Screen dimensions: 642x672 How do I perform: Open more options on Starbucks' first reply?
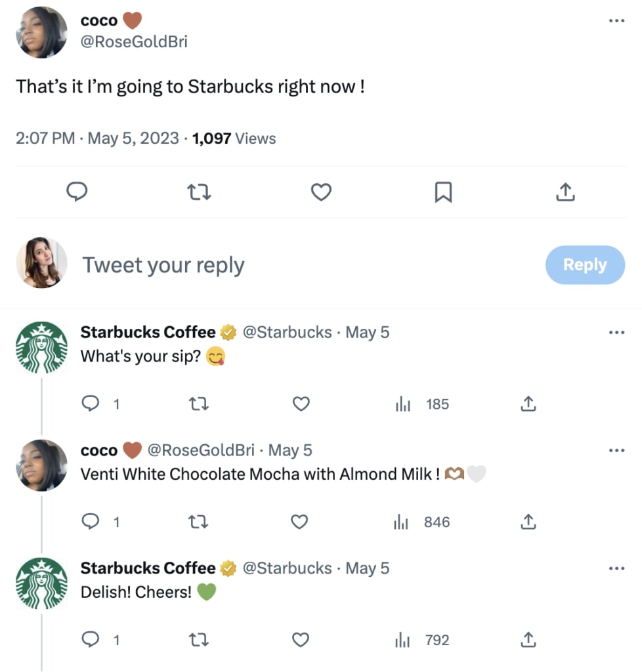click(616, 332)
